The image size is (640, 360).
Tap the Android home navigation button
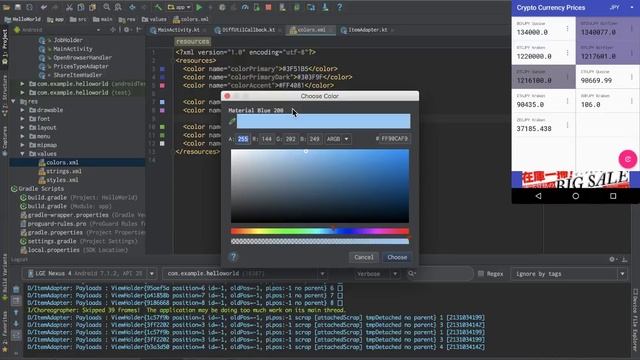click(576, 196)
